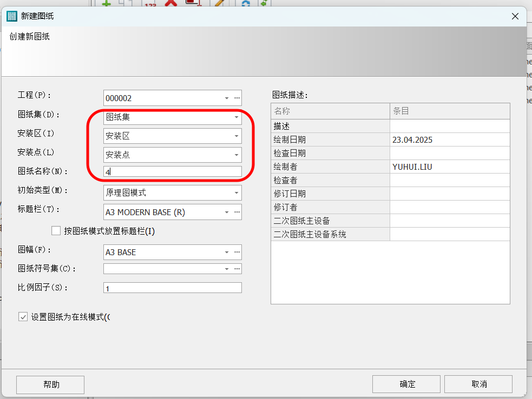Open the 图幅 A3 BASE dropdown arrow
This screenshot has width=532, height=399.
(227, 252)
